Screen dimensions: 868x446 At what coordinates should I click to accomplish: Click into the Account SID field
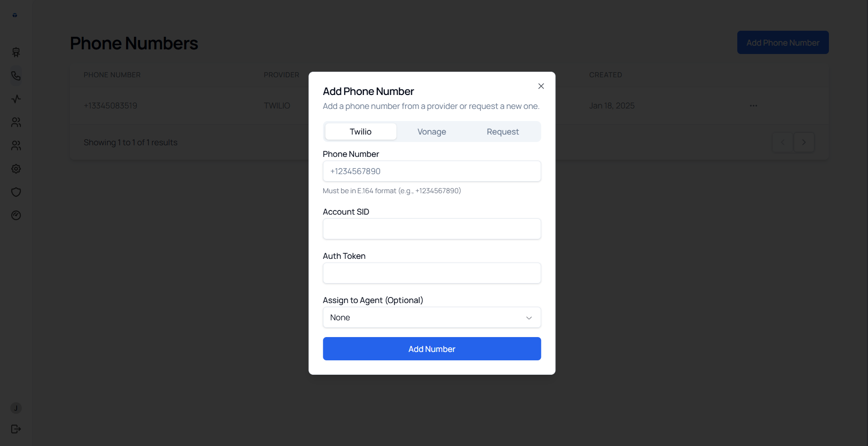(x=432, y=229)
